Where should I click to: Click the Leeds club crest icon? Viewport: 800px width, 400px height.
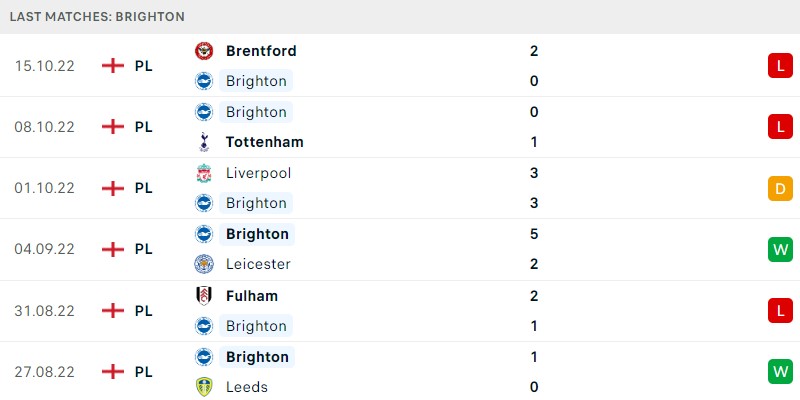[204, 387]
